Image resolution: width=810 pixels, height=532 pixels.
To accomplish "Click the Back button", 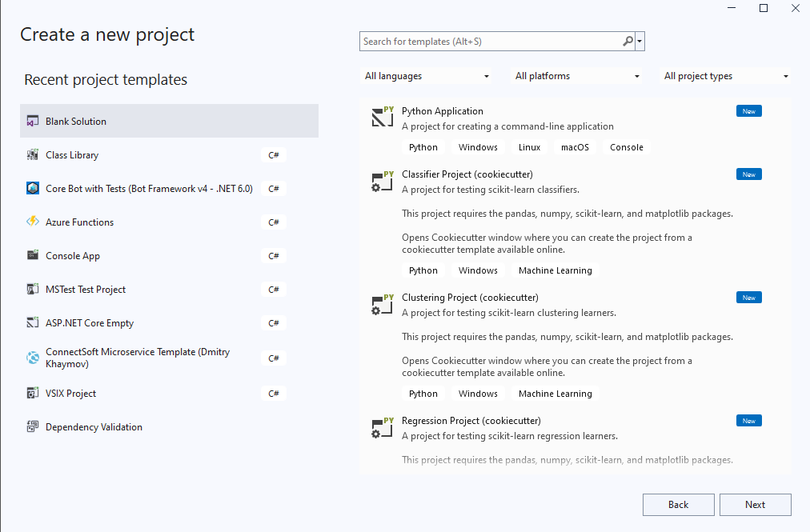I will (x=678, y=504).
